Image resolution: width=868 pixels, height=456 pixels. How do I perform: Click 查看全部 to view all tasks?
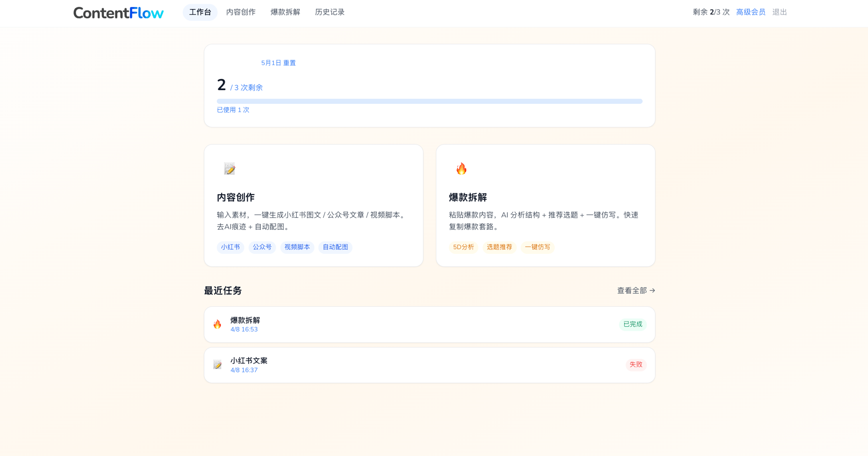click(x=631, y=291)
